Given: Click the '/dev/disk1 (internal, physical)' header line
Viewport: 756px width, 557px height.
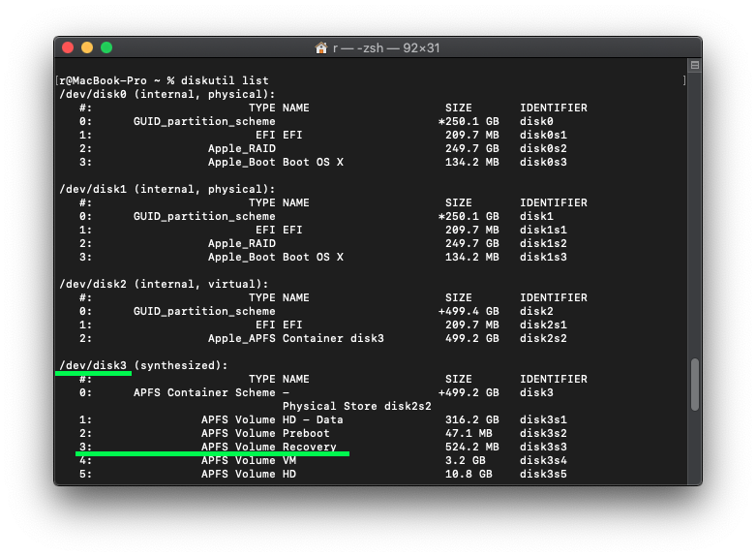Looking at the screenshot, I should click(167, 189).
